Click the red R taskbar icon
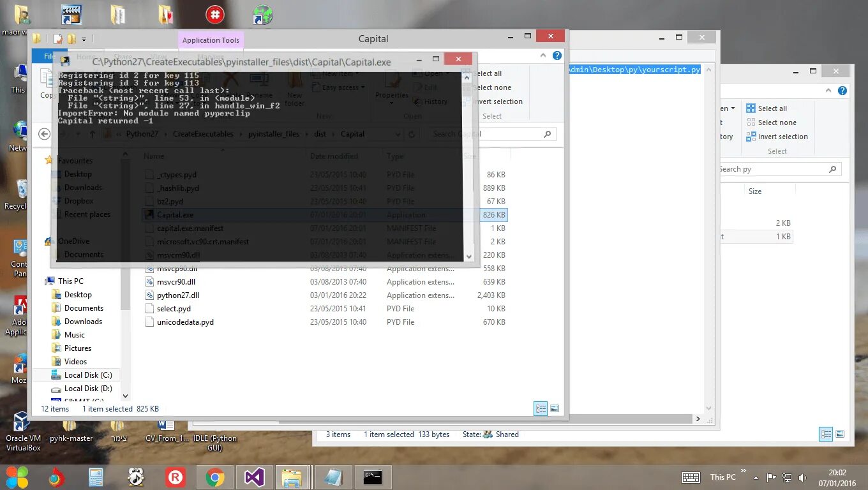 tap(175, 477)
